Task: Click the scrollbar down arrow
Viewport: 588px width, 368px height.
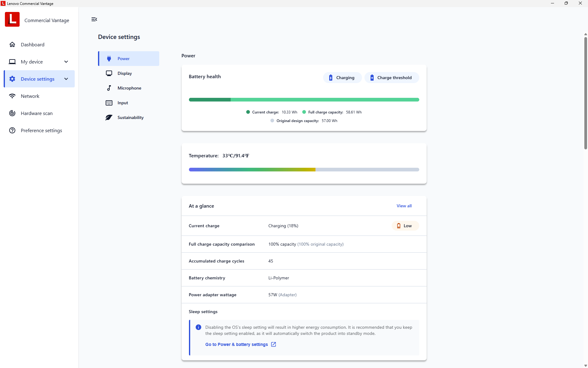Action: 586,366
